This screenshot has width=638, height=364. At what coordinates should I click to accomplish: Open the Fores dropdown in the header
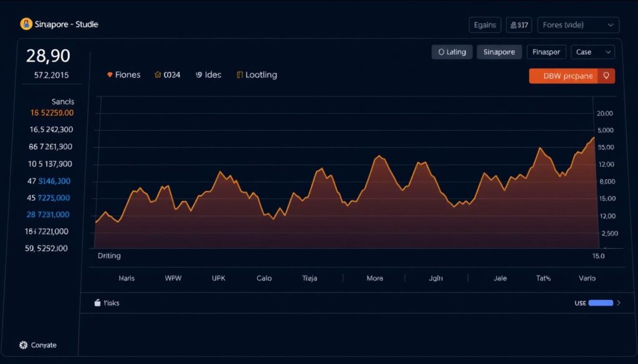578,25
